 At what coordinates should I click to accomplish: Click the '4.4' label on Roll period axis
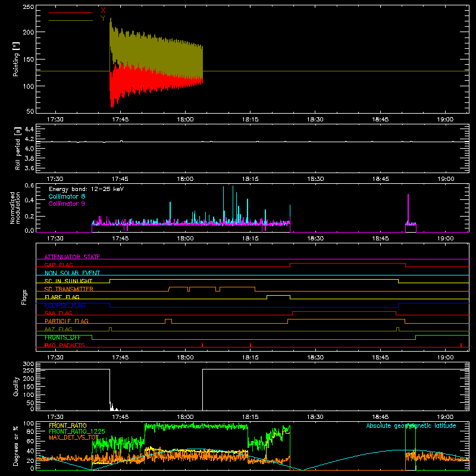pyautogui.click(x=29, y=129)
